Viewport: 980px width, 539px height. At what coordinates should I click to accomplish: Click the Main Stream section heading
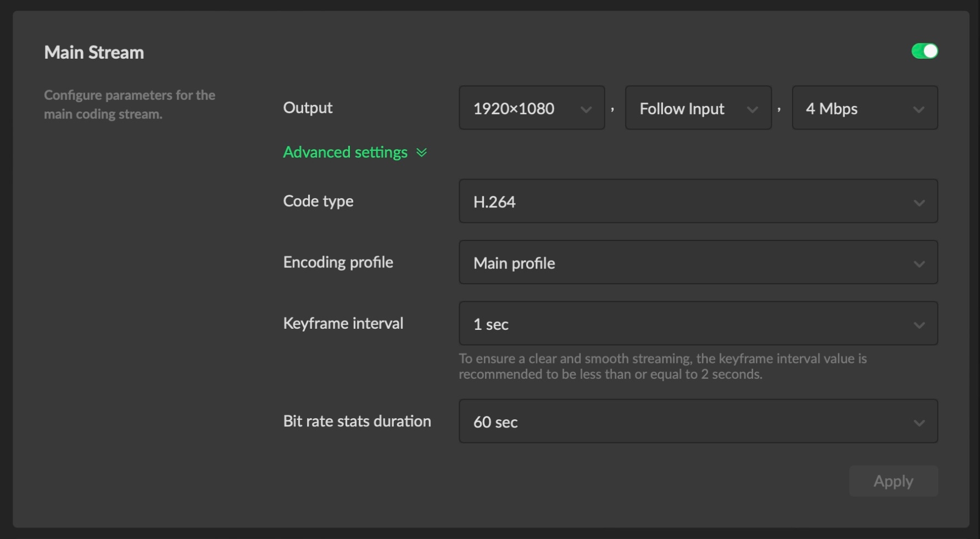point(94,52)
